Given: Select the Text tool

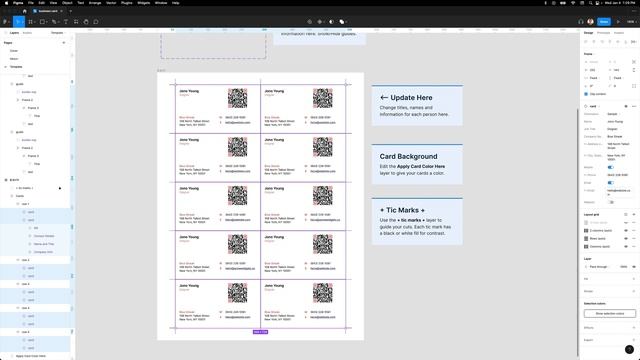Looking at the screenshot, I should [x=66, y=22].
